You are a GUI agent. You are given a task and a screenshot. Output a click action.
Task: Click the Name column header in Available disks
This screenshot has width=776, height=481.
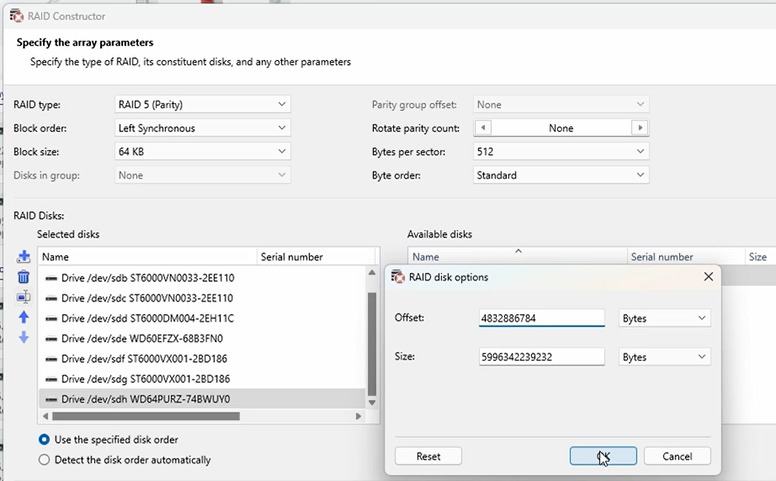point(517,257)
